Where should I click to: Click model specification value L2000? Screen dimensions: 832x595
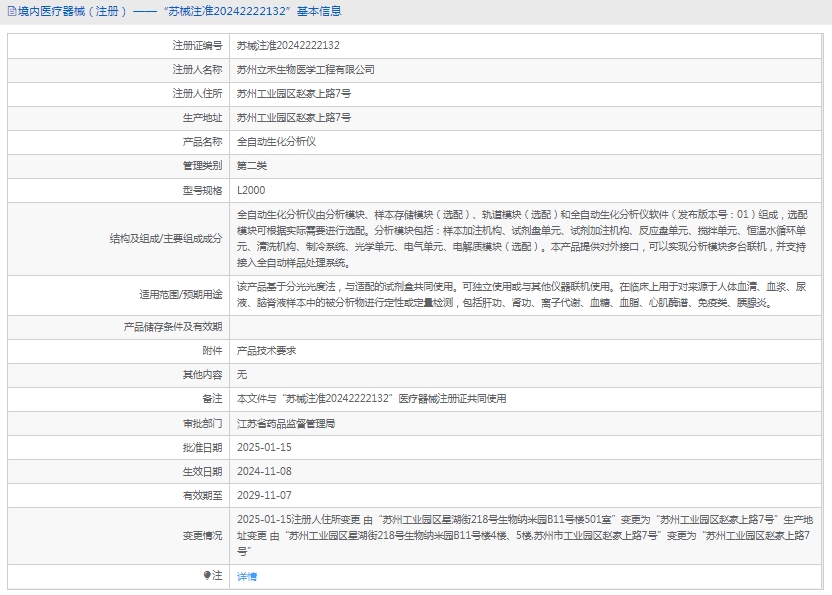251,189
